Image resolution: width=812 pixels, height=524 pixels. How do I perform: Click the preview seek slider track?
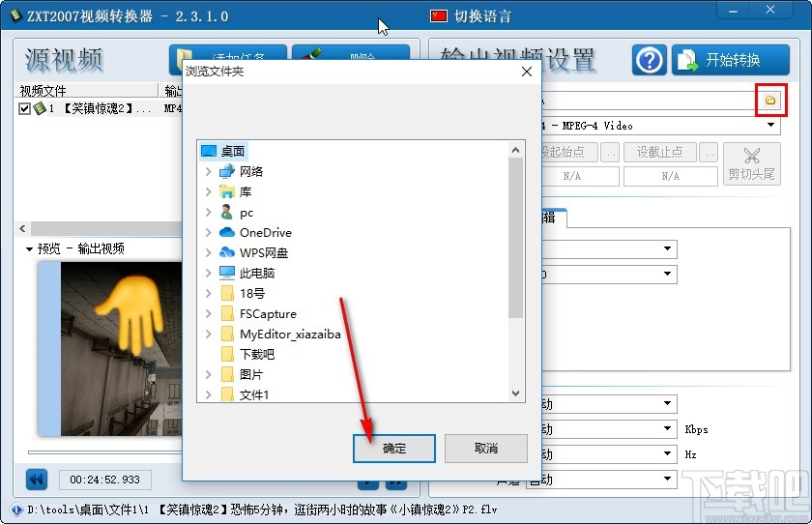point(104,452)
